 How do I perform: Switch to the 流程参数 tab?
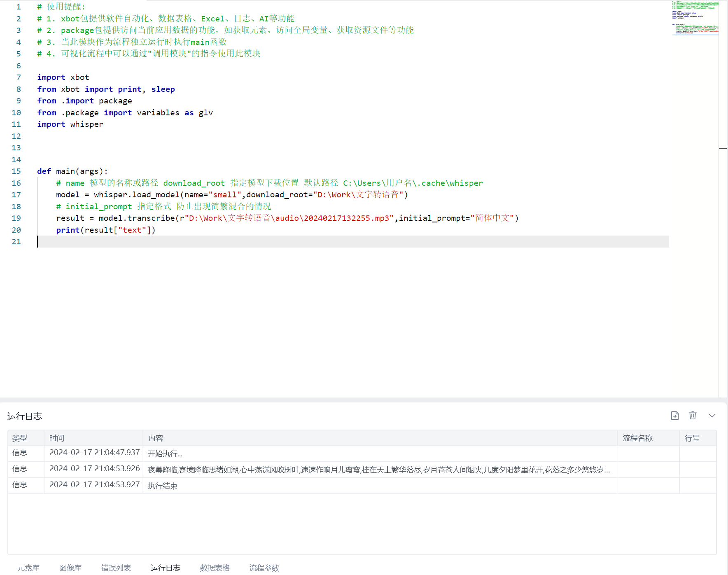(x=264, y=568)
